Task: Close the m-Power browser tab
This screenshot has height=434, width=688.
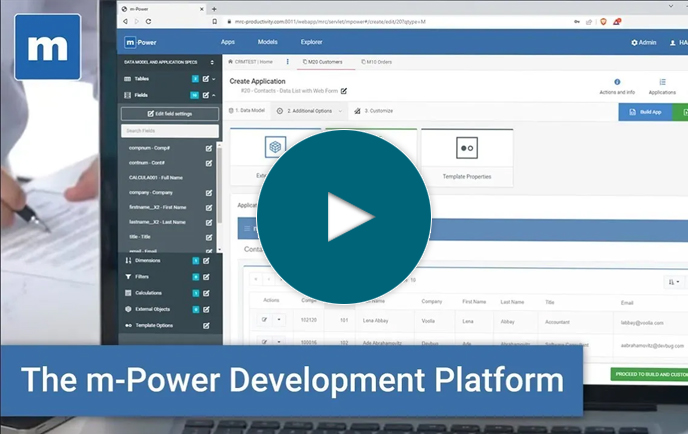Action: (x=202, y=9)
